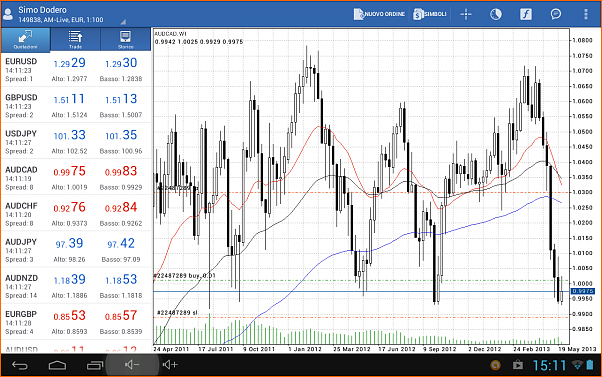Lower volume with volume down icon
The height and width of the screenshot is (377, 602).
pyautogui.click(x=132, y=365)
